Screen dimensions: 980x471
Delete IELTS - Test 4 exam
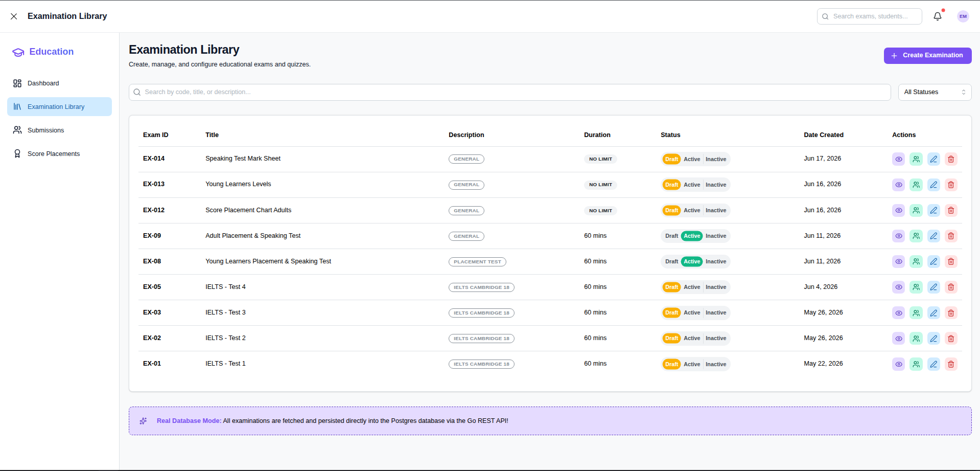951,287
